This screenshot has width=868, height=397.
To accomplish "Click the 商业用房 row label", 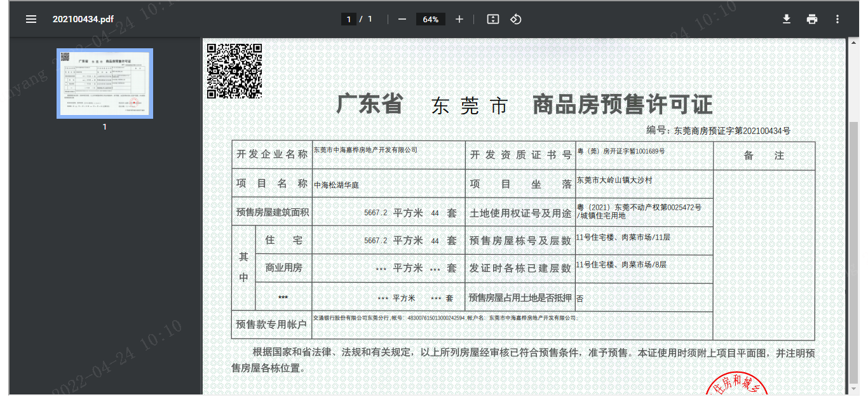I will pos(283,268).
